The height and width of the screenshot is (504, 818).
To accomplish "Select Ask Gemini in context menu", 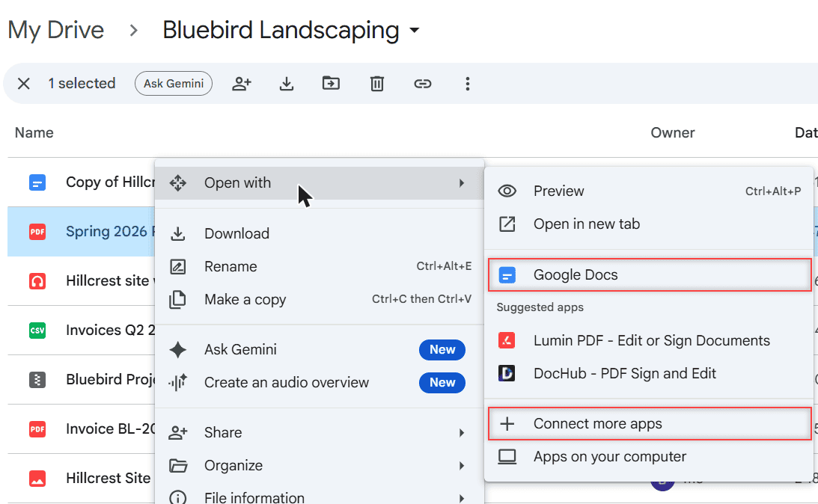I will tap(320, 350).
